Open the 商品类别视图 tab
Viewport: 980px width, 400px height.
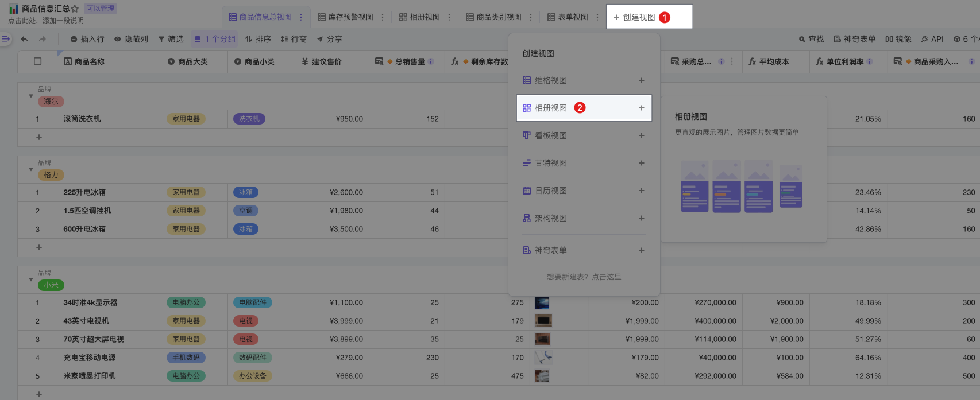point(493,17)
